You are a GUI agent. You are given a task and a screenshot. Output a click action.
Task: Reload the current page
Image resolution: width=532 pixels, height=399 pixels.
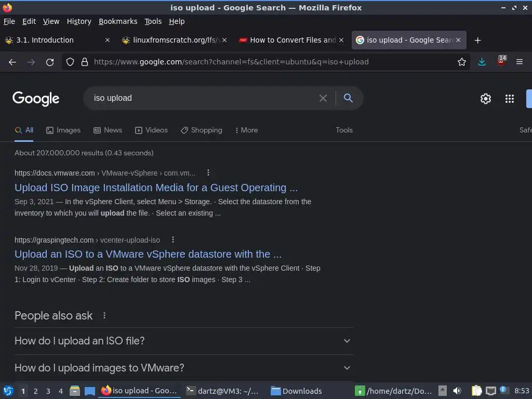click(x=50, y=62)
